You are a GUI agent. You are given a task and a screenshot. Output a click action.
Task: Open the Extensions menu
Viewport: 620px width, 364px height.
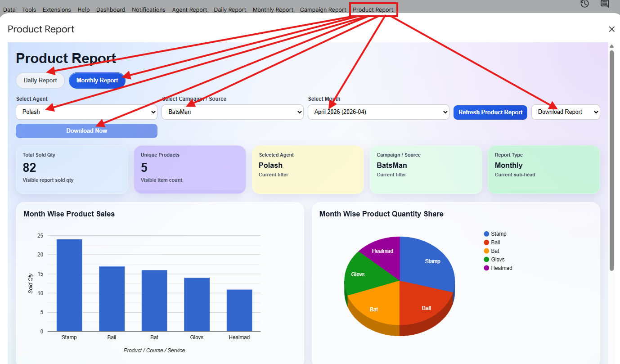[x=57, y=9]
